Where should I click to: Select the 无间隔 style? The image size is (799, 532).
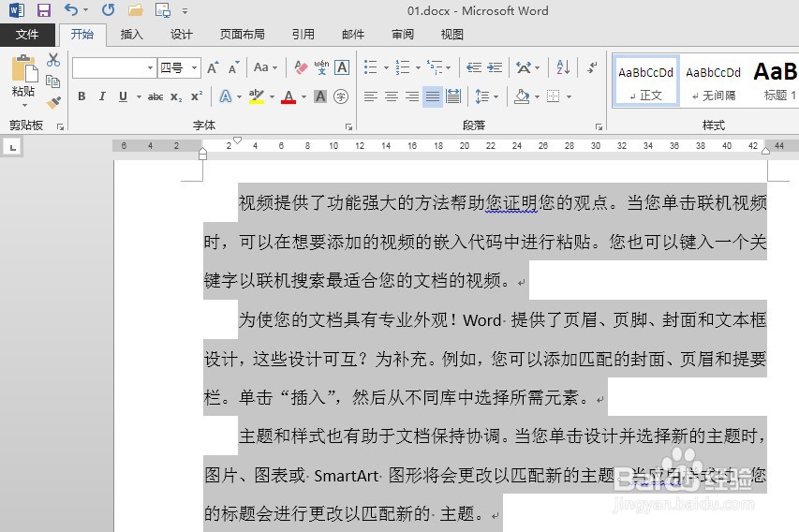click(x=714, y=81)
